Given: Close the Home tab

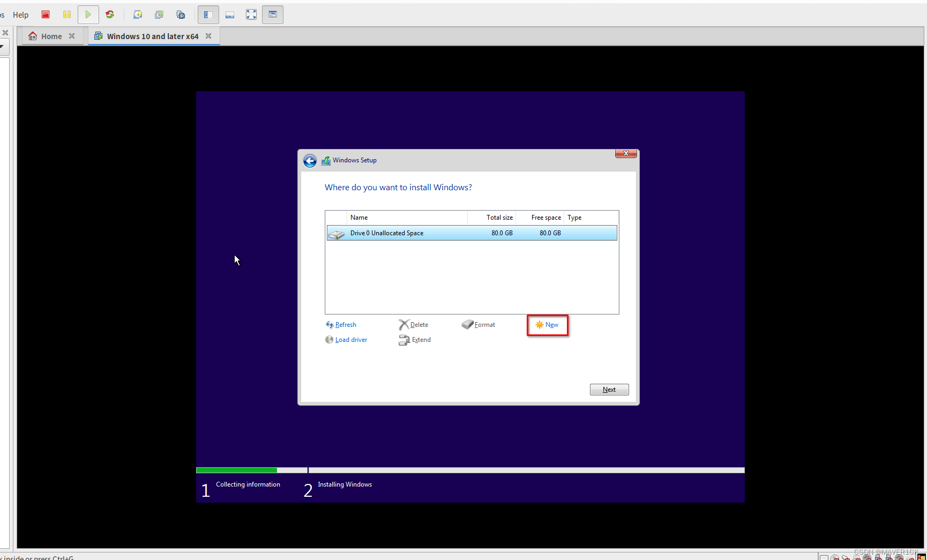Looking at the screenshot, I should tap(72, 36).
